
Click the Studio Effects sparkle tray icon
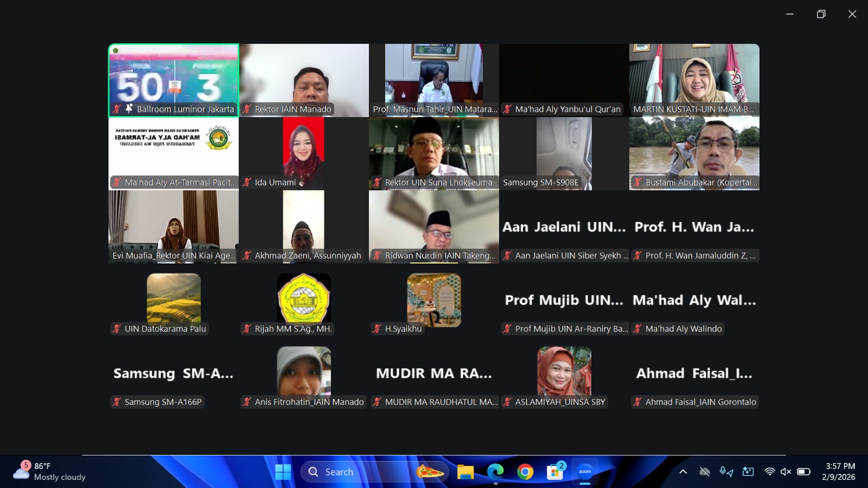[748, 472]
